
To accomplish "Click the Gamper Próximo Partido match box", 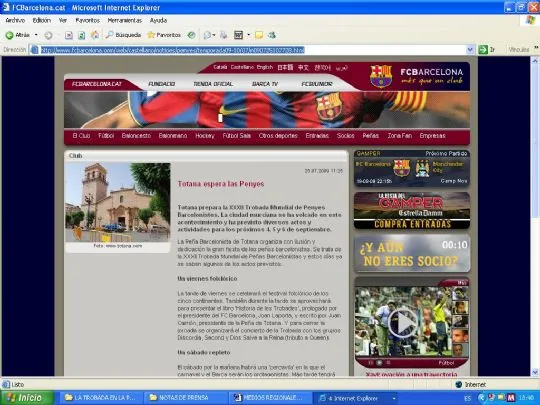I will (x=412, y=168).
